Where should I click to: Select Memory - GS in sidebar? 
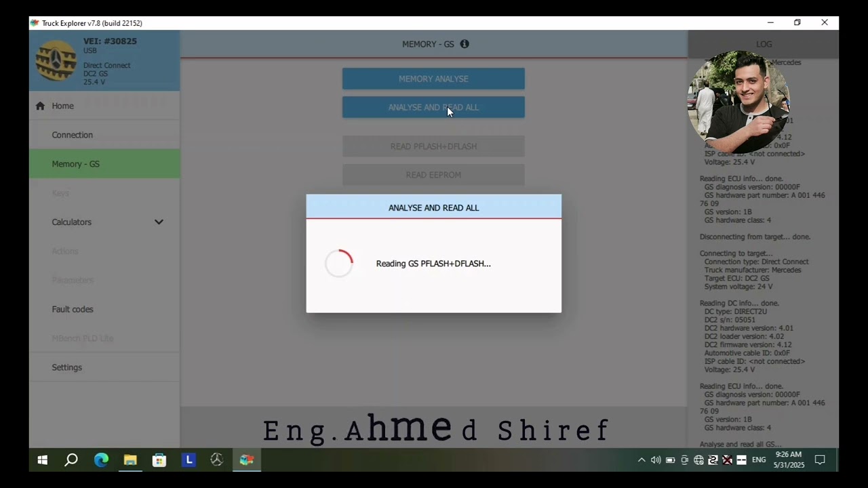coord(104,164)
